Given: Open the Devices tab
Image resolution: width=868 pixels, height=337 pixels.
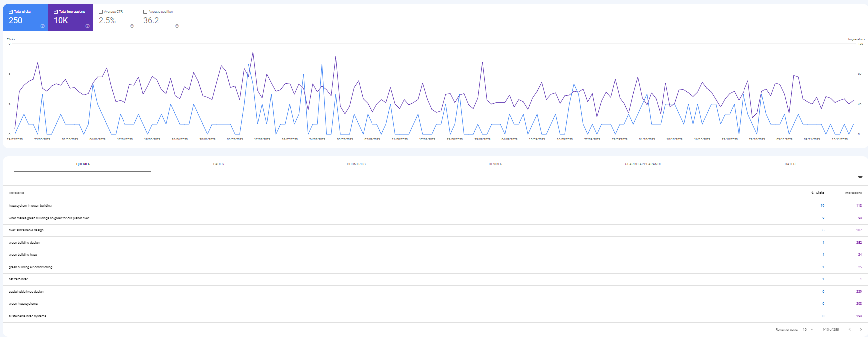Looking at the screenshot, I should coord(495,164).
